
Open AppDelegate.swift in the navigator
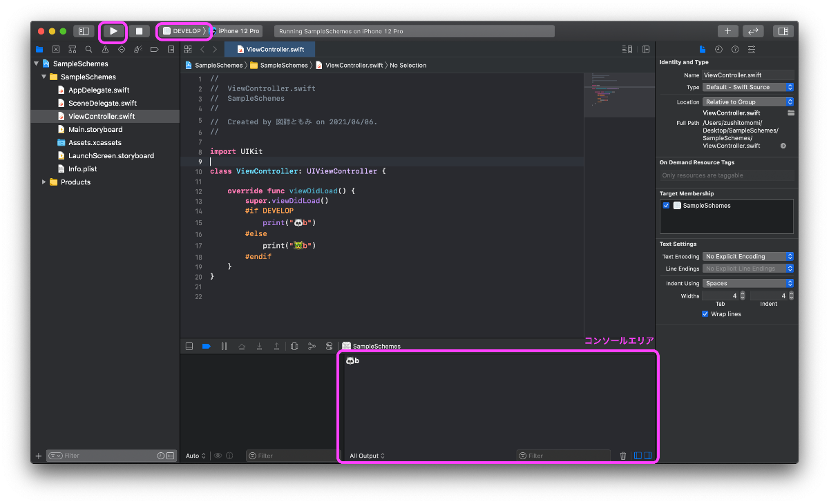point(99,90)
